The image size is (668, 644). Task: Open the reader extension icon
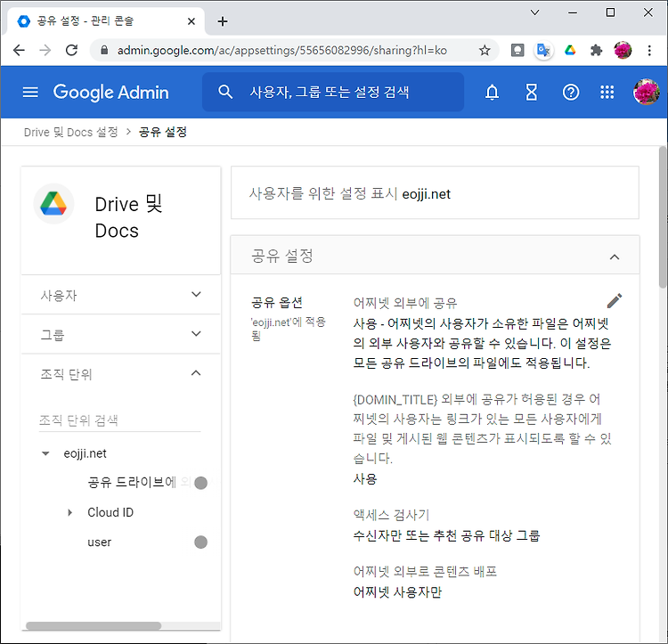point(517,50)
